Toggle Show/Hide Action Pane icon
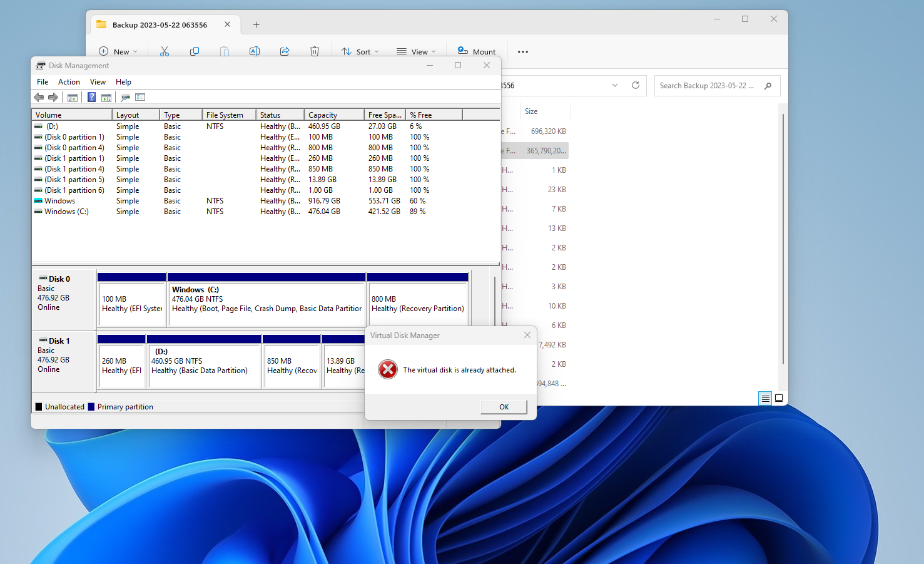This screenshot has height=564, width=924. point(106,97)
